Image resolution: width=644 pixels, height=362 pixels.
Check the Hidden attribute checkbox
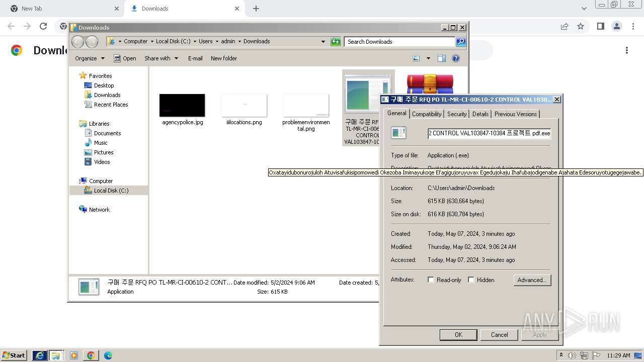click(x=471, y=280)
